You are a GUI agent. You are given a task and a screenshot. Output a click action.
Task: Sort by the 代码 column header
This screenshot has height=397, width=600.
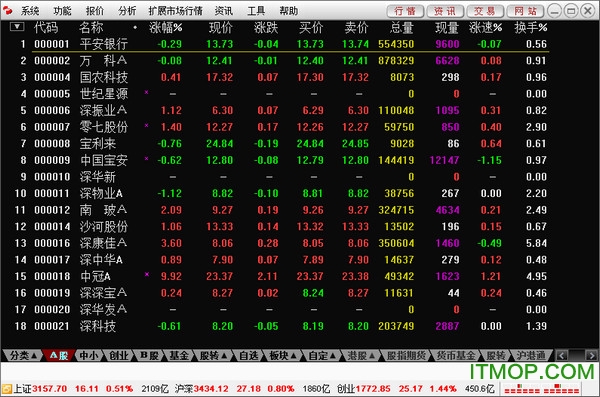click(46, 28)
